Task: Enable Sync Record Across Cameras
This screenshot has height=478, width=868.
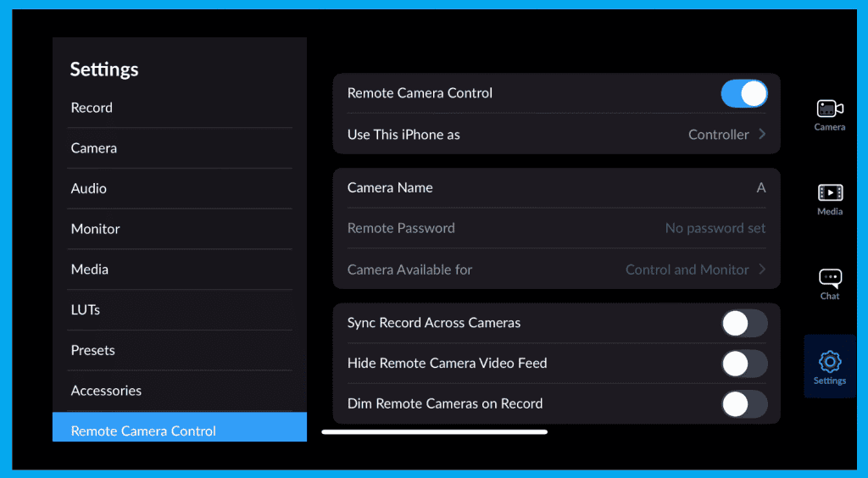Action: pyautogui.click(x=743, y=323)
